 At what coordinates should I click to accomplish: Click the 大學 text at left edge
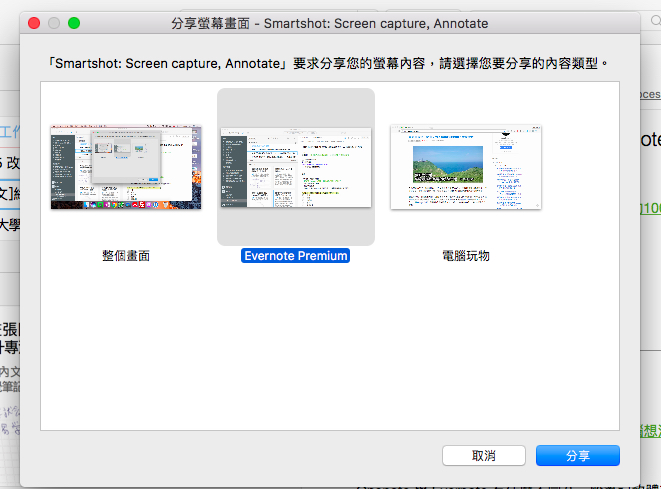coord(10,224)
